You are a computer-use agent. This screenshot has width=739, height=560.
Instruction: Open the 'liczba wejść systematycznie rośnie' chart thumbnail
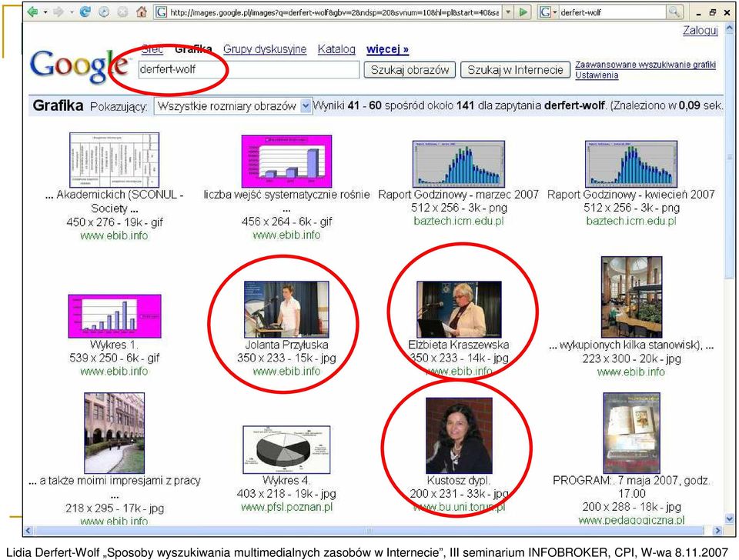click(x=286, y=161)
